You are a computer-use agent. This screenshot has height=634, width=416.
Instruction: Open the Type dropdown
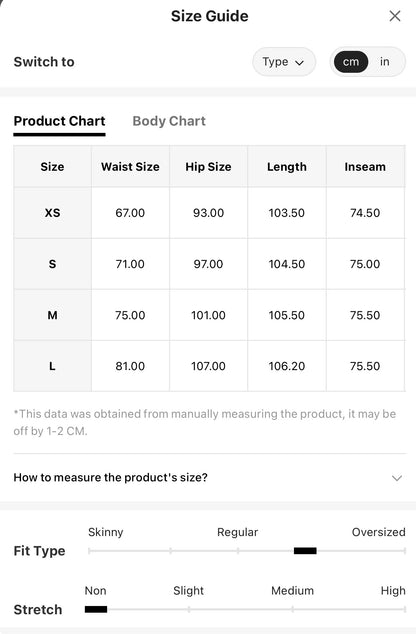tap(284, 62)
